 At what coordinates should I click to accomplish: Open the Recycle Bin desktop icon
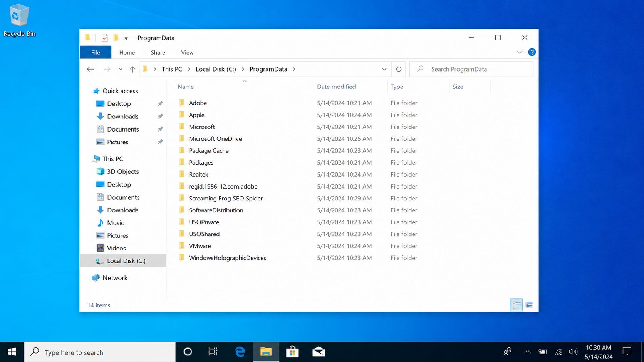pyautogui.click(x=19, y=20)
